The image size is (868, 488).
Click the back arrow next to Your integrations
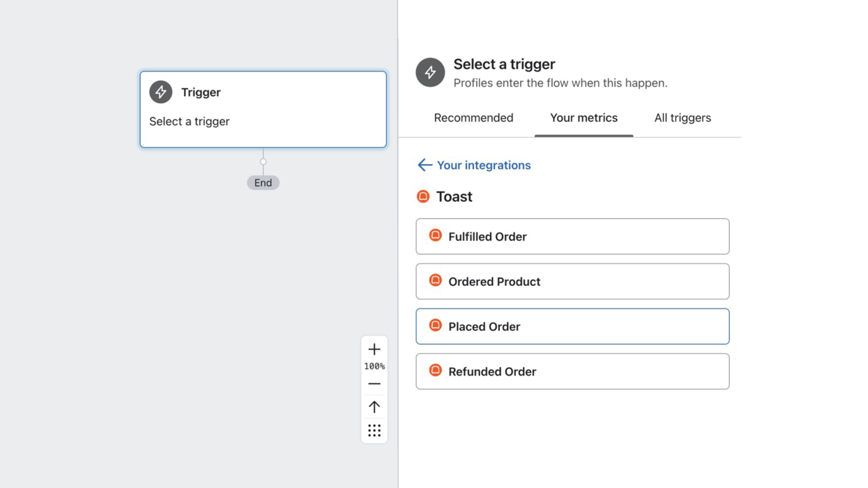[x=425, y=165]
